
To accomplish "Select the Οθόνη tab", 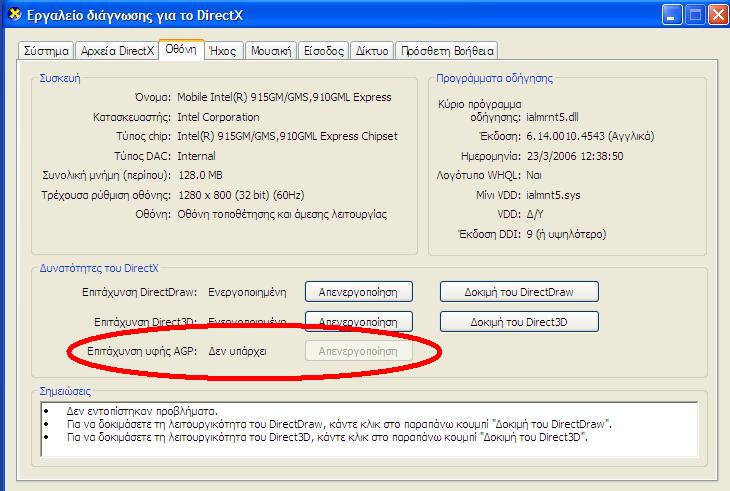I will pyautogui.click(x=181, y=49).
